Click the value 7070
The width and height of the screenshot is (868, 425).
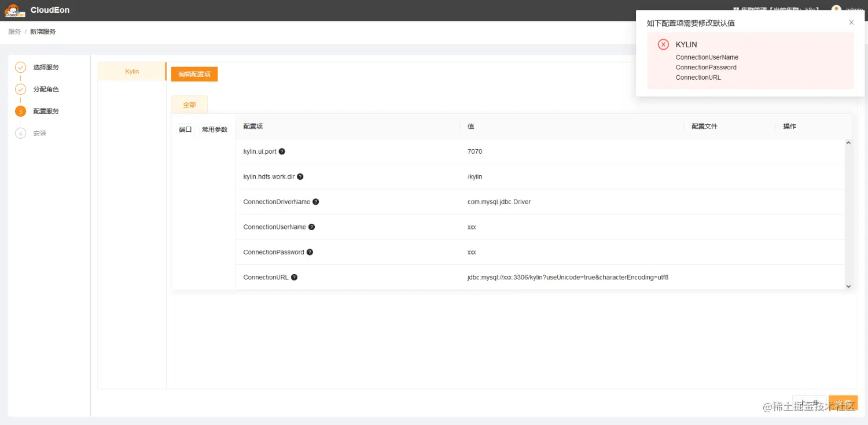pos(475,151)
